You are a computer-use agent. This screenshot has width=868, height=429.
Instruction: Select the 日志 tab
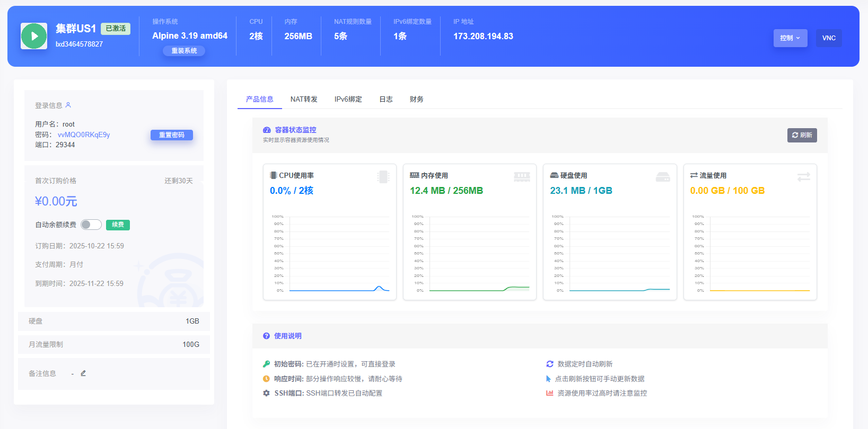(x=386, y=99)
